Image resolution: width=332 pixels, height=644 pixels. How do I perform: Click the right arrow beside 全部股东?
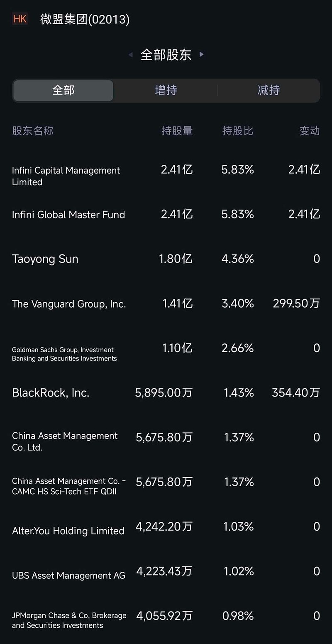202,54
